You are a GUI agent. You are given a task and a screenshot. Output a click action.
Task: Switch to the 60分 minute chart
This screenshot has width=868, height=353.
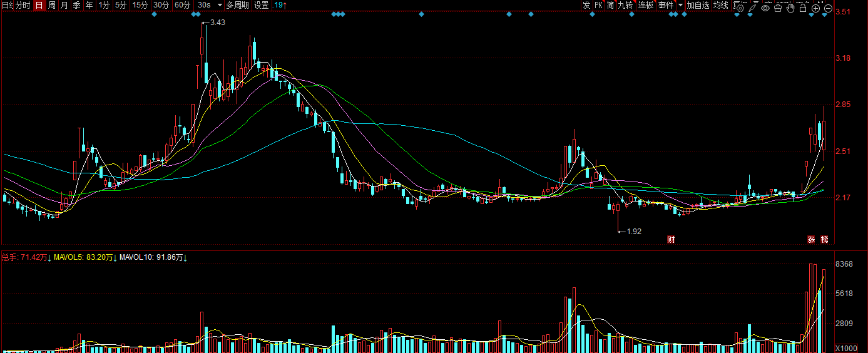183,5
